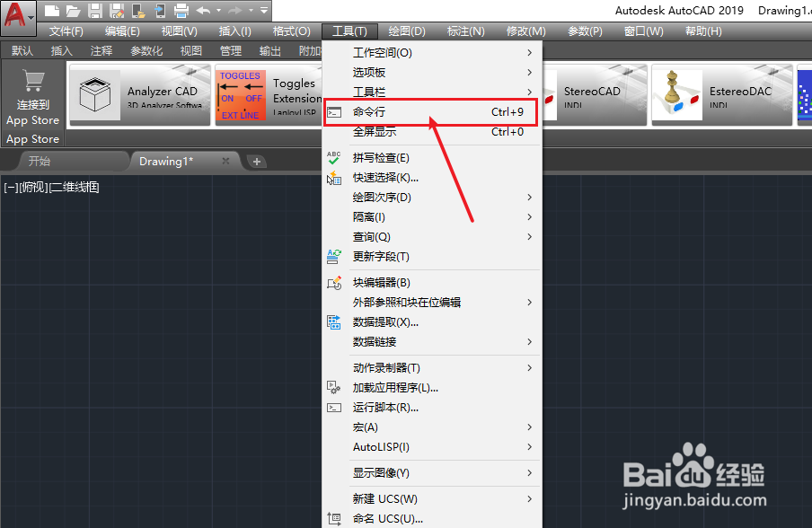Open 命名 UCS(U) dialog
Screen dimensions: 812x528
[x=432, y=519]
